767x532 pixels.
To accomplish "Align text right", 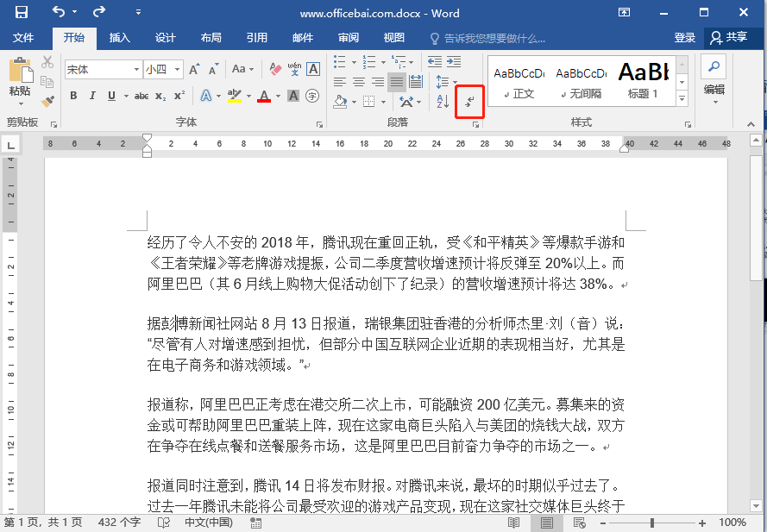I will point(378,82).
